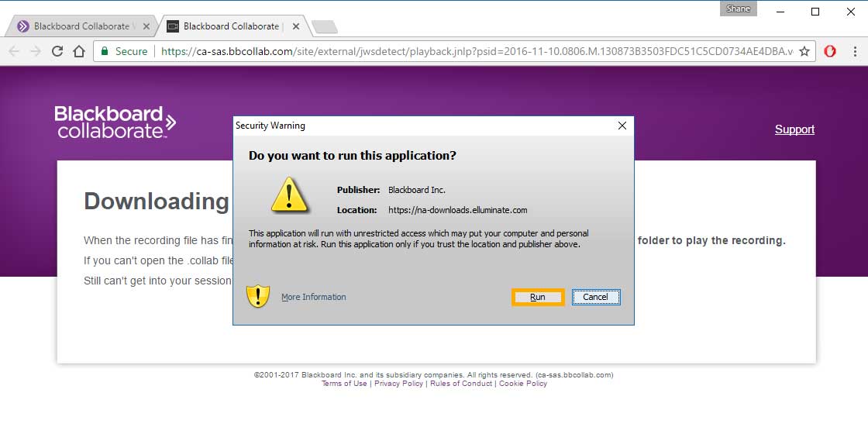Click the Shane profile button
Screen dimensions: 868x441
[739, 9]
